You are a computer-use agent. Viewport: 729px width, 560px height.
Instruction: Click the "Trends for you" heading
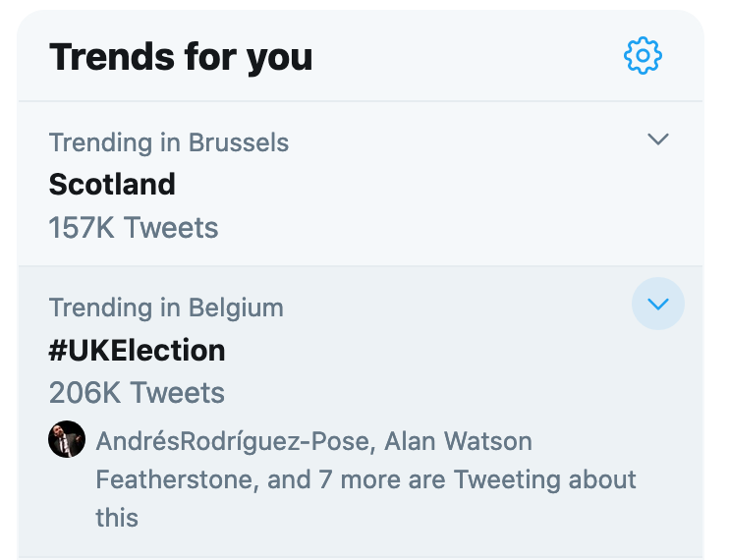(x=181, y=57)
